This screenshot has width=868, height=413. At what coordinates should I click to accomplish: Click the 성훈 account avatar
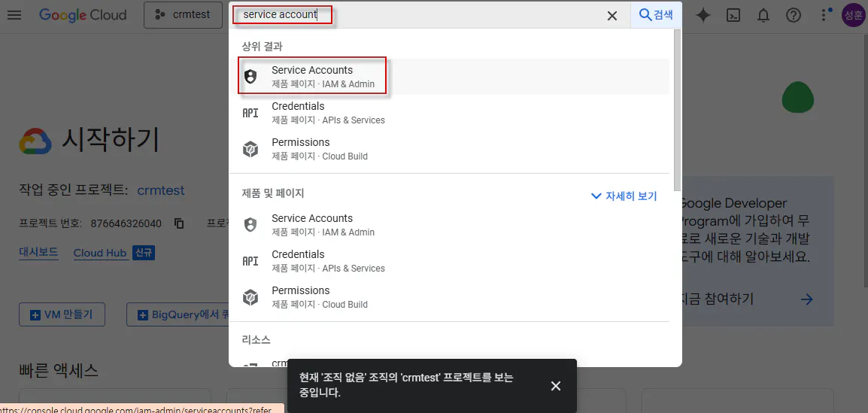tap(852, 15)
